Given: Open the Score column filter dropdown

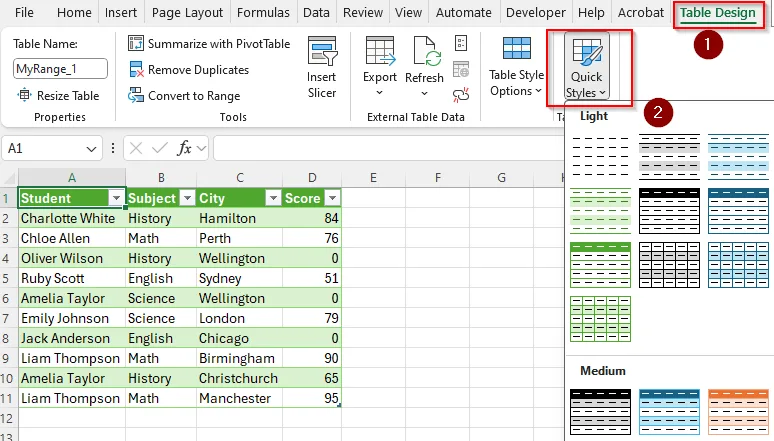Looking at the screenshot, I should point(333,198).
